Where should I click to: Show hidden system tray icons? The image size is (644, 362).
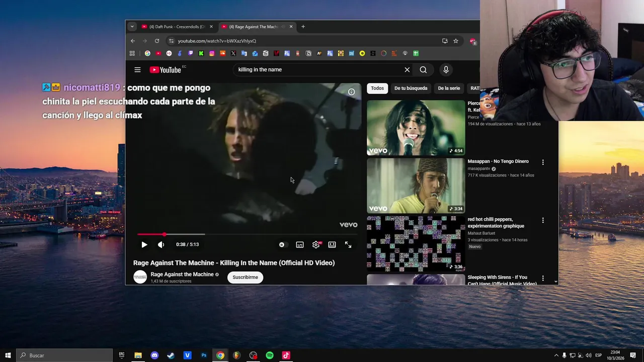(556, 355)
